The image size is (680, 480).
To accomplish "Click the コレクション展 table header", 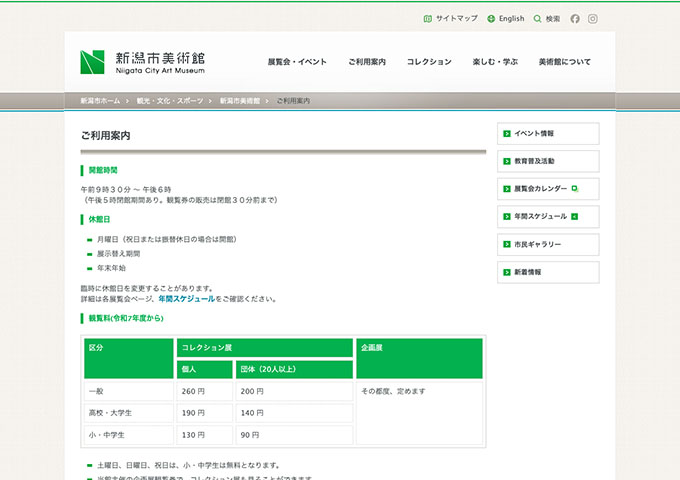I will [x=265, y=348].
